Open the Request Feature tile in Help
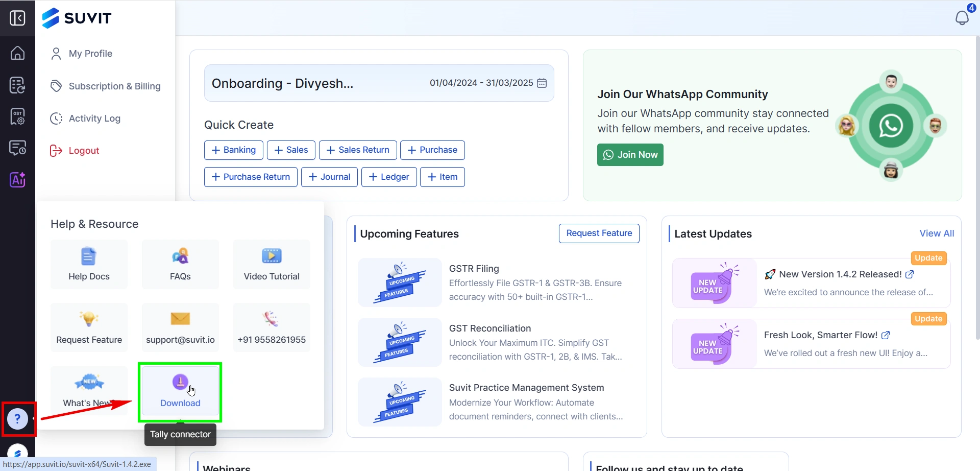The height and width of the screenshot is (471, 980). [x=89, y=327]
